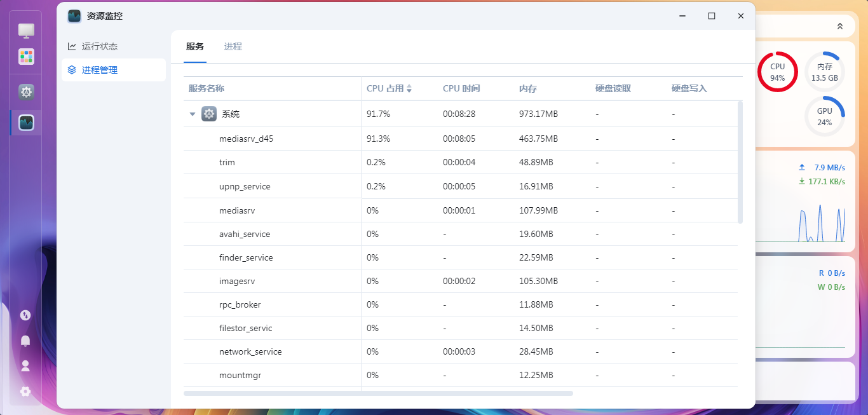Select the network_service row

point(461,351)
